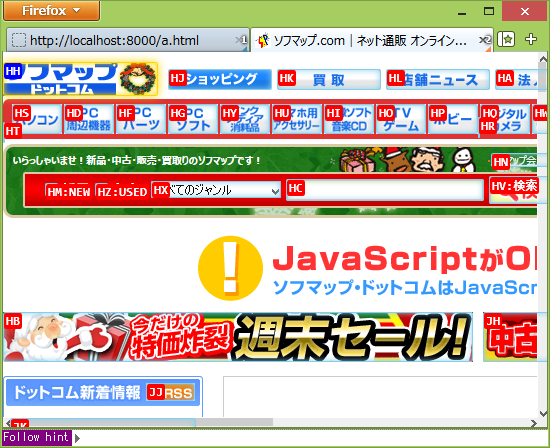550x448 pixels.
Task: Open the 中古 banner
Action: [510, 337]
